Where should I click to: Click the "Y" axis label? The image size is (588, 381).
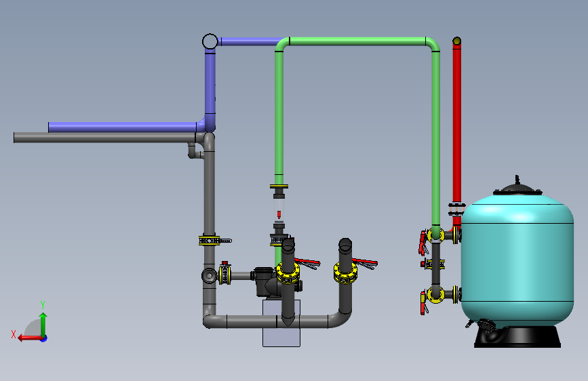[43, 305]
